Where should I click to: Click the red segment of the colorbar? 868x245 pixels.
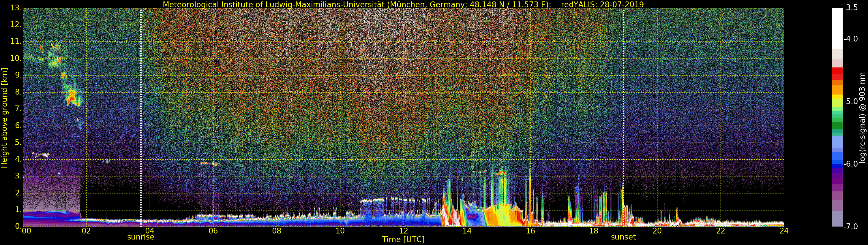837,73
